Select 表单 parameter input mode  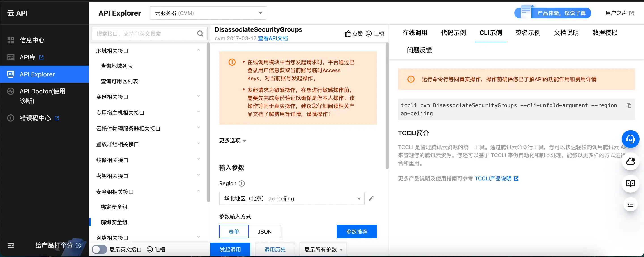pyautogui.click(x=234, y=232)
